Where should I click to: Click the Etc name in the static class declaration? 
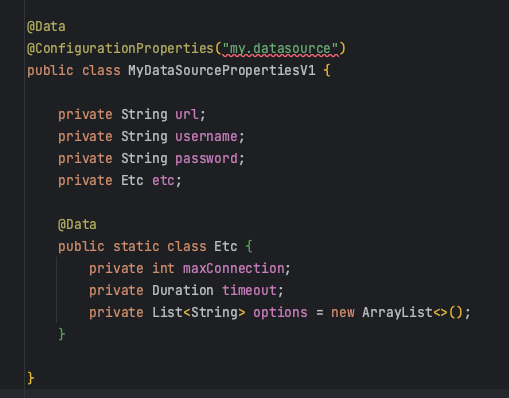click(226, 247)
